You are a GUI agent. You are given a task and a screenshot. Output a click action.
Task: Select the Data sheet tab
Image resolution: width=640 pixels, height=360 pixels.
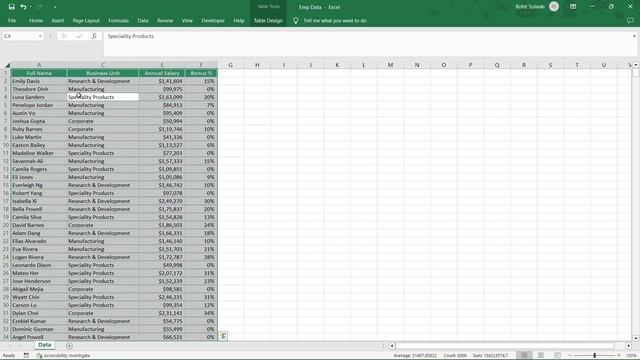click(44, 345)
